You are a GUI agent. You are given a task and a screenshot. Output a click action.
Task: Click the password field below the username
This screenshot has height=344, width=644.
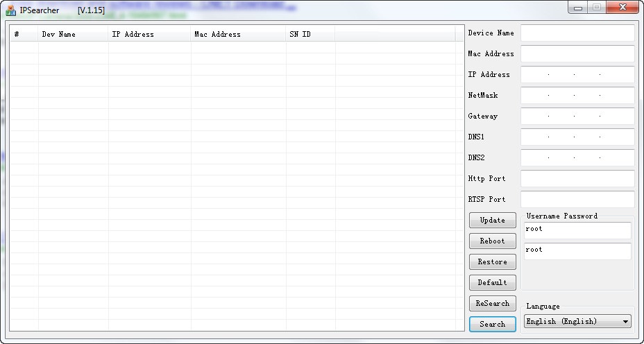tap(577, 251)
